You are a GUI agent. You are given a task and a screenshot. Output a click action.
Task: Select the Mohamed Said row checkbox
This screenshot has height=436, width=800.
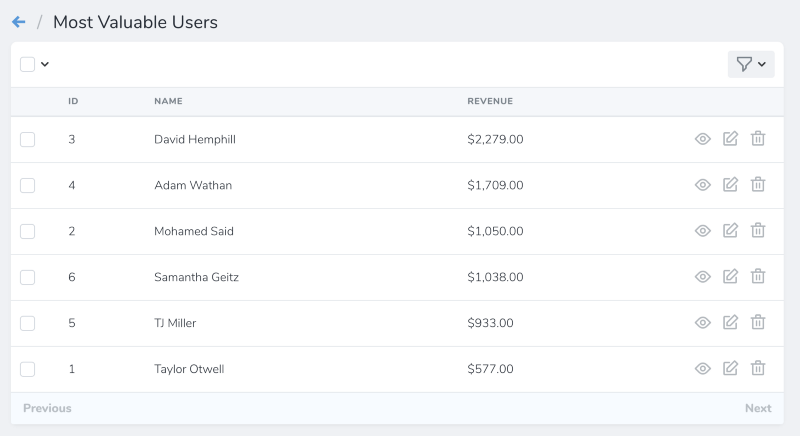coord(27,231)
